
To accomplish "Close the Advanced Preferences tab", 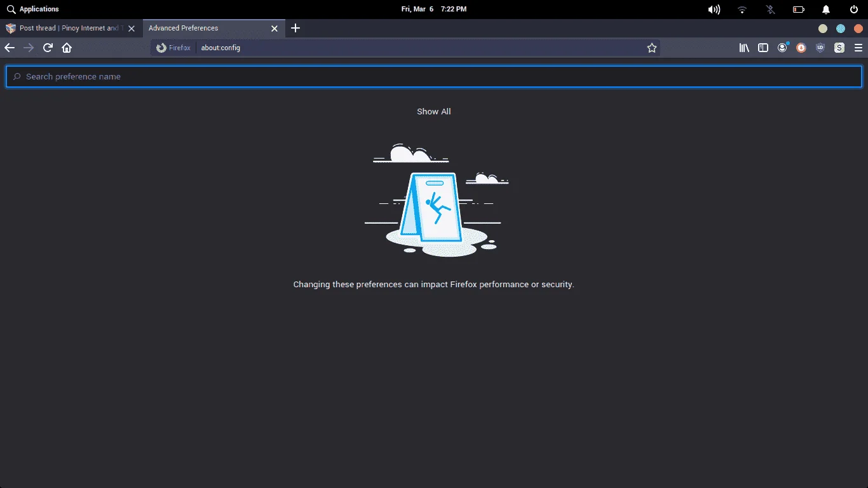I will click(275, 29).
